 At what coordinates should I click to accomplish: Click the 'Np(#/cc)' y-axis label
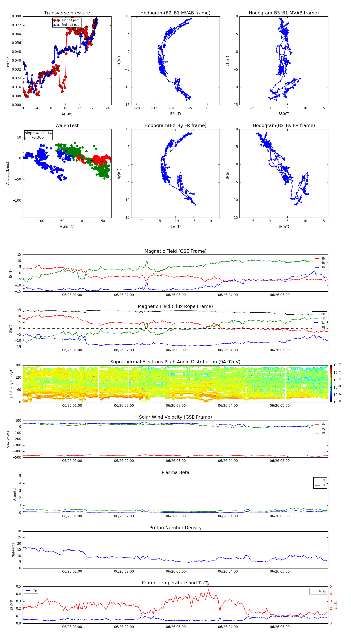click(x=13, y=550)
